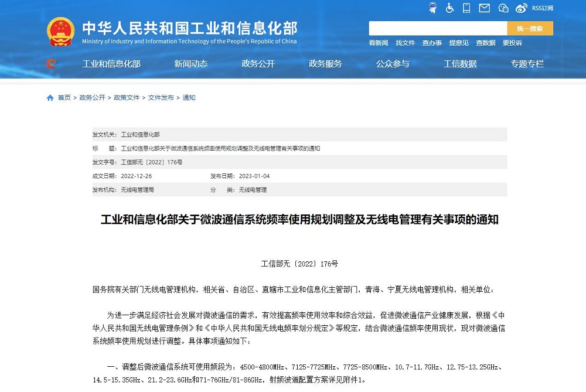The image size is (586, 392).
Task: Go to the 工信数据 navigation menu
Action: tap(460, 64)
